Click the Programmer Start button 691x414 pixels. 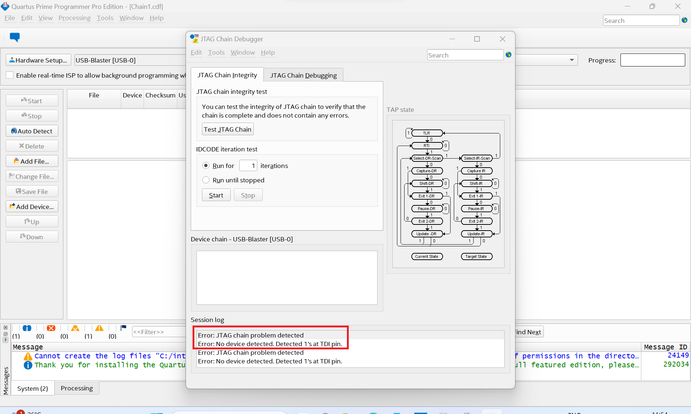[32, 101]
